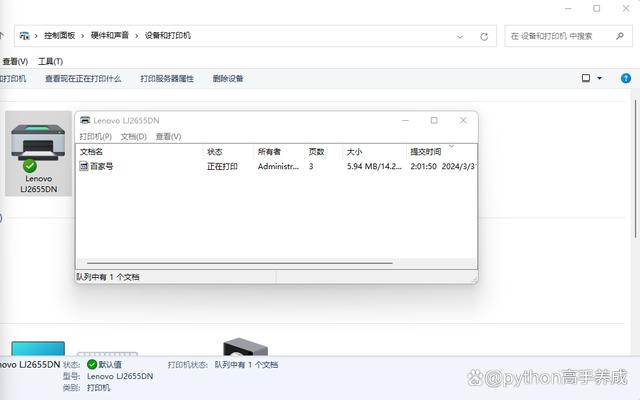
Task: Open the 查看(V) menu in Explorer
Action: click(15, 61)
